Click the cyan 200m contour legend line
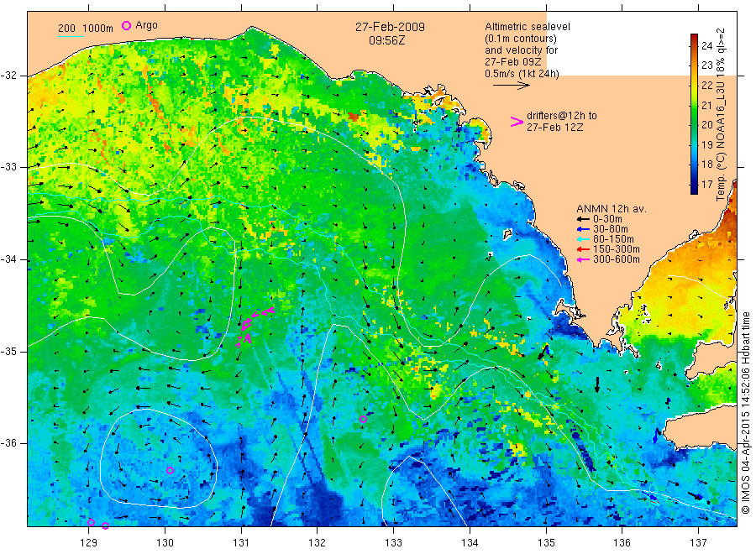This screenshot has width=756, height=554. coord(71,35)
